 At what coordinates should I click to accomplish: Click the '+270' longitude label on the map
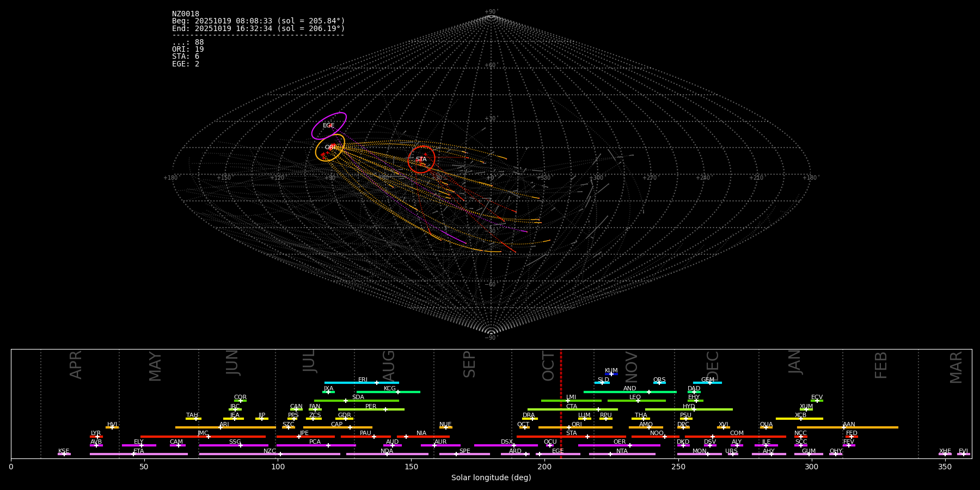(650, 178)
